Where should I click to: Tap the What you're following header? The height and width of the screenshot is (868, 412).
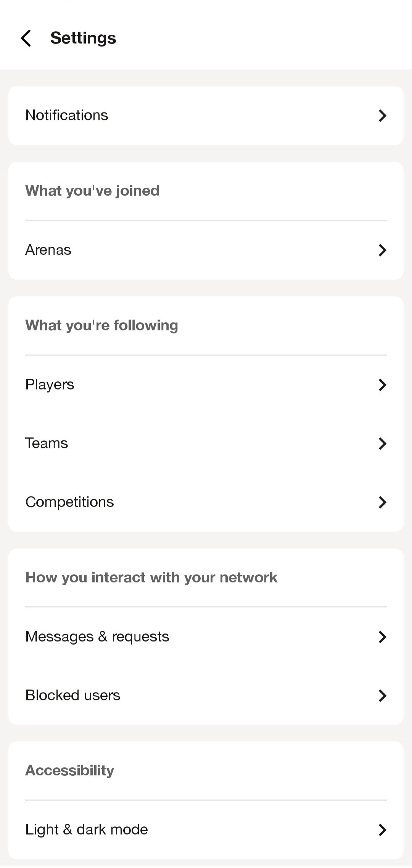tap(102, 325)
